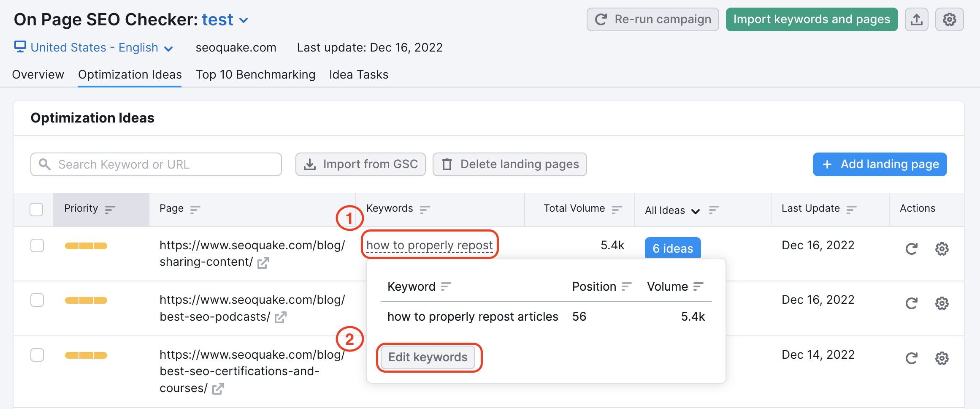
Task: Refresh the best-seo-podcasts row in Actions
Action: pyautogui.click(x=911, y=303)
